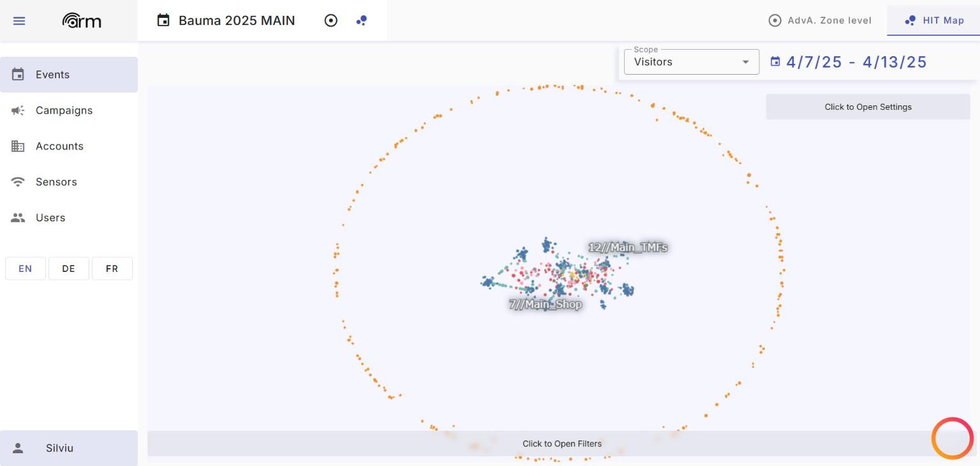Click the 12//Main_TMFs map label
The image size is (980, 466).
628,247
